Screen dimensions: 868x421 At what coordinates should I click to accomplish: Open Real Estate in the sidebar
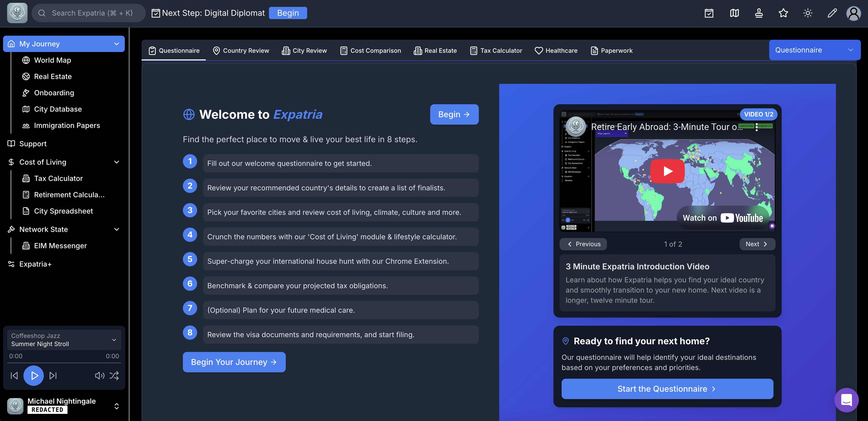click(x=53, y=76)
